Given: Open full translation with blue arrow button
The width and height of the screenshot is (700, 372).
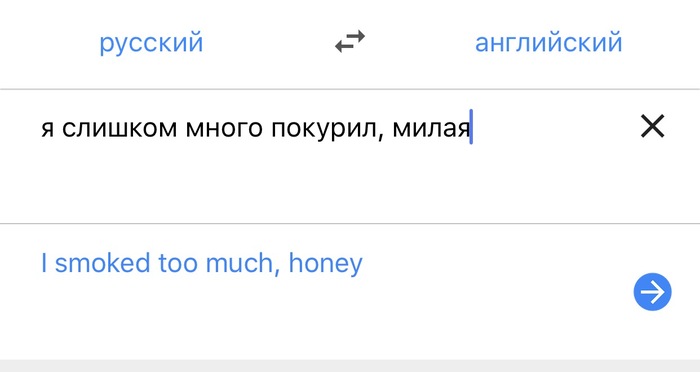Looking at the screenshot, I should coord(652,292).
